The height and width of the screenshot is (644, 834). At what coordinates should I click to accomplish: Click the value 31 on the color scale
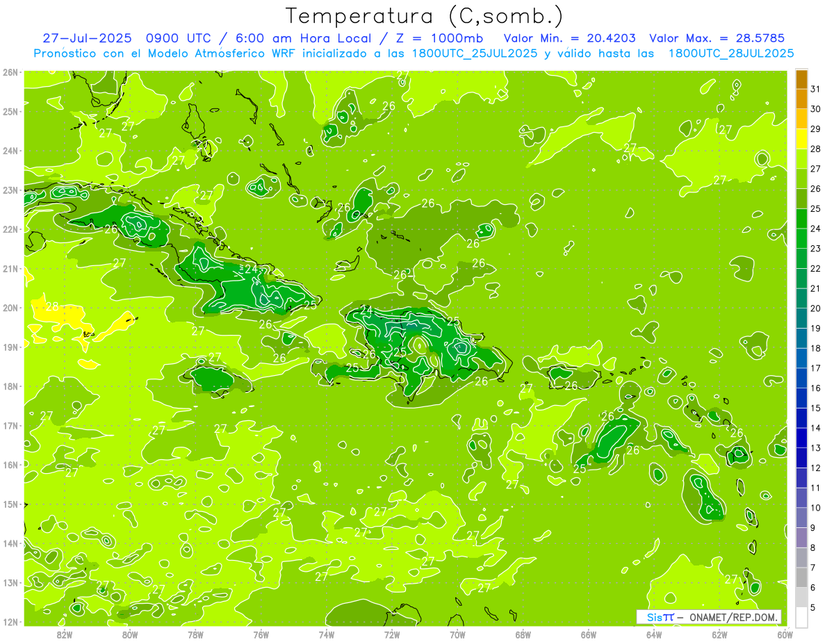tap(816, 89)
